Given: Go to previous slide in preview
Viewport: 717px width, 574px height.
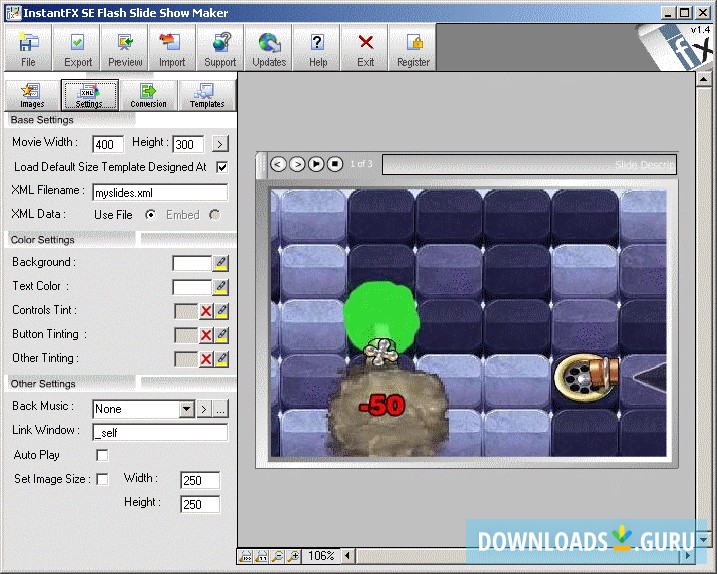Looking at the screenshot, I should 278,164.
